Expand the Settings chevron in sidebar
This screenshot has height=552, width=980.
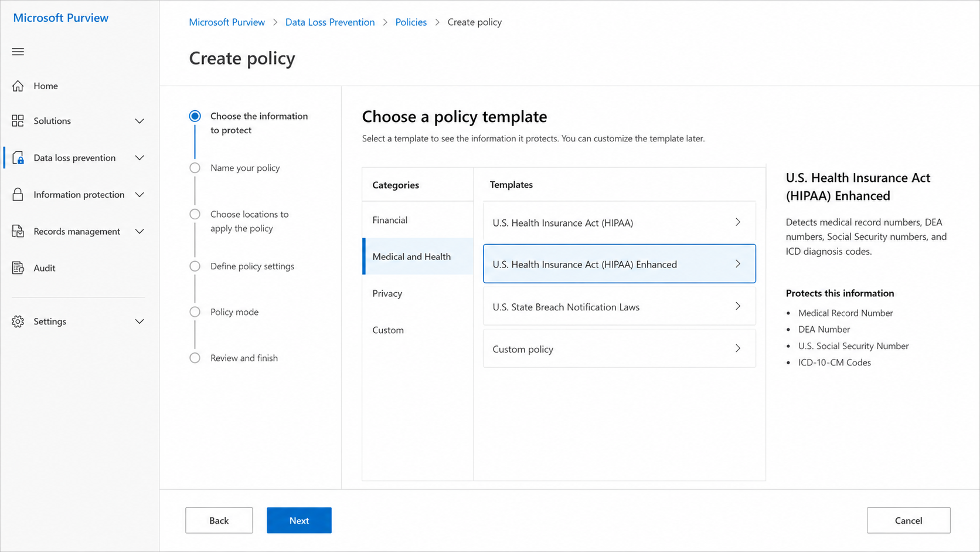click(139, 321)
